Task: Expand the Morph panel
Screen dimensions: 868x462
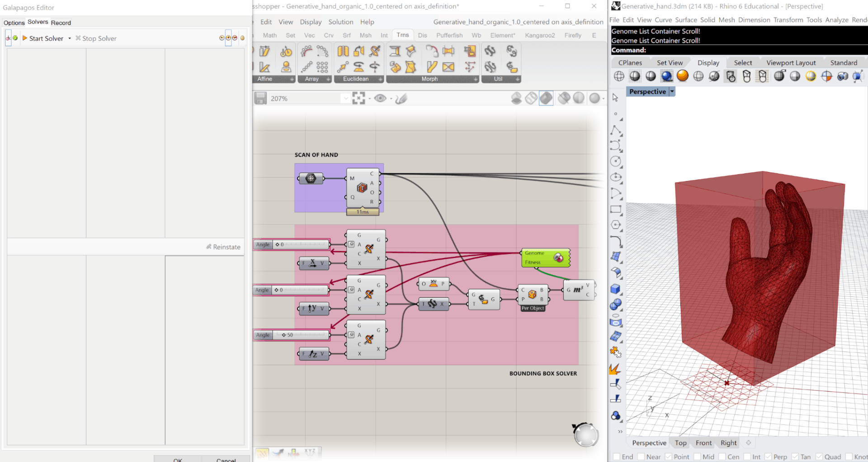Action: (x=476, y=79)
